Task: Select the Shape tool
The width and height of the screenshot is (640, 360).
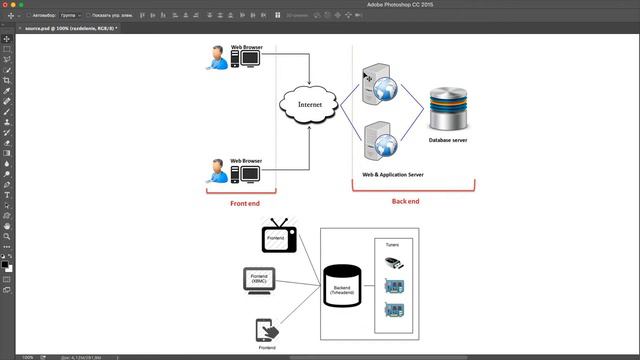Action: click(7, 216)
